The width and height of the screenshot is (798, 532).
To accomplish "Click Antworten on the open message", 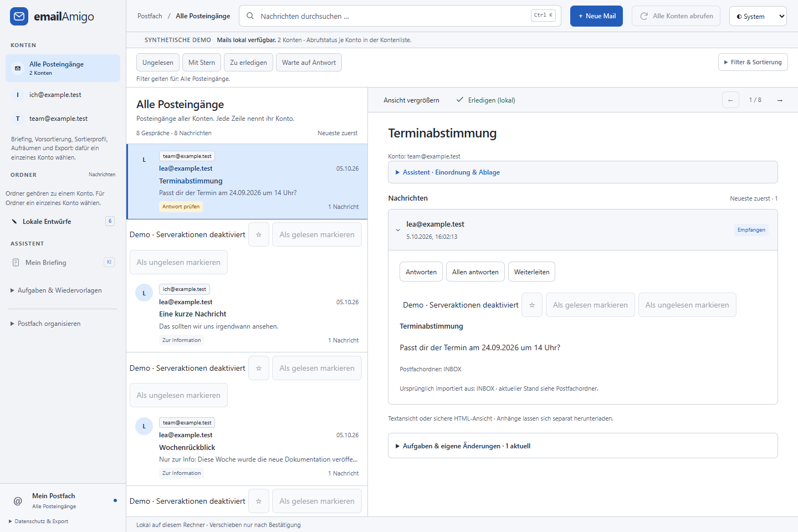I will pos(421,272).
